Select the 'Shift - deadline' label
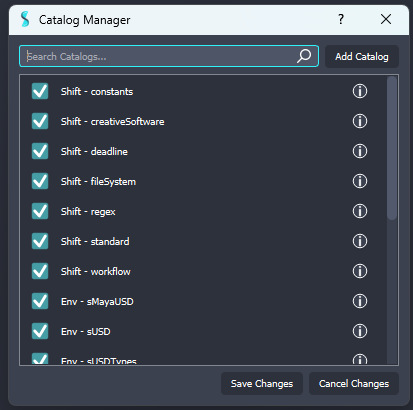Viewport: 413px width, 410px height. click(x=94, y=151)
